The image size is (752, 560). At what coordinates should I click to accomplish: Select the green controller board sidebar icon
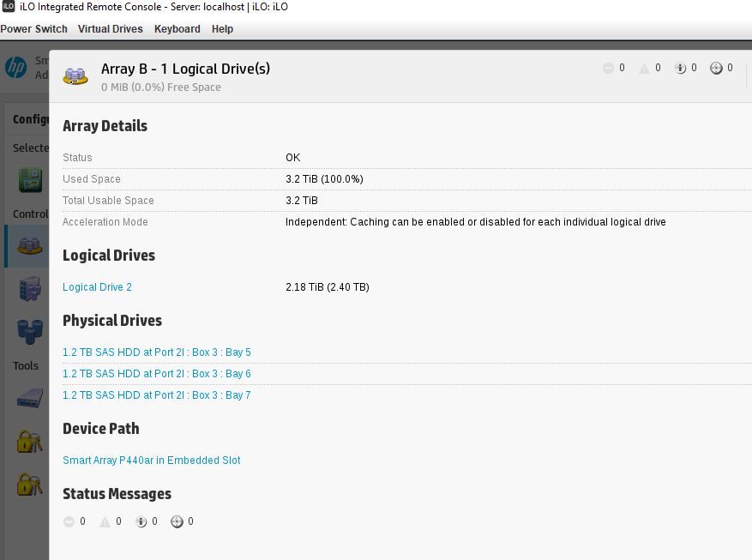click(x=30, y=180)
